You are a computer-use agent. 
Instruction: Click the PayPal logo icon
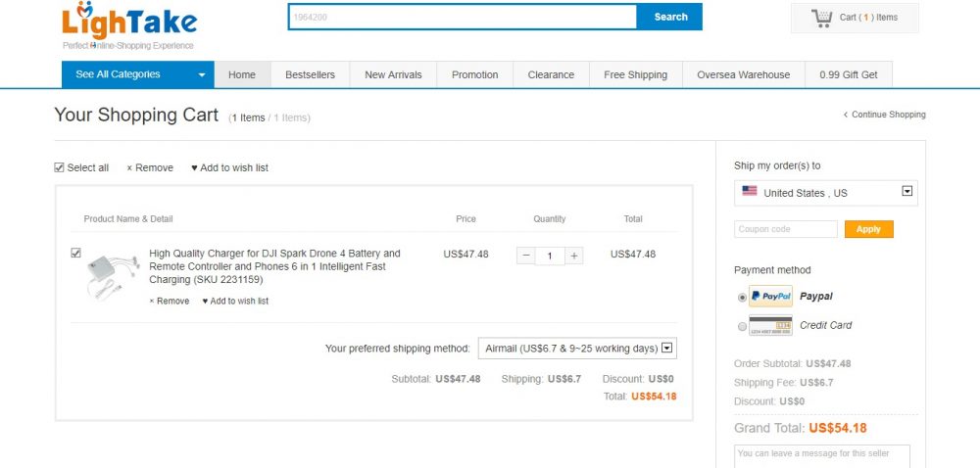pos(770,297)
